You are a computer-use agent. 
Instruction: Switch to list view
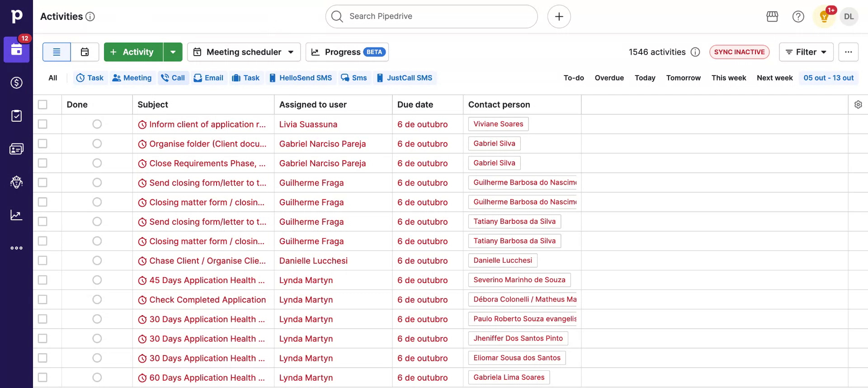click(57, 52)
